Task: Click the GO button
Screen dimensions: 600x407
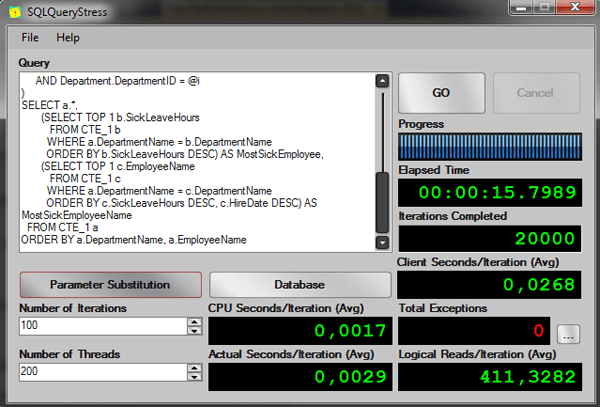Action: (442, 93)
